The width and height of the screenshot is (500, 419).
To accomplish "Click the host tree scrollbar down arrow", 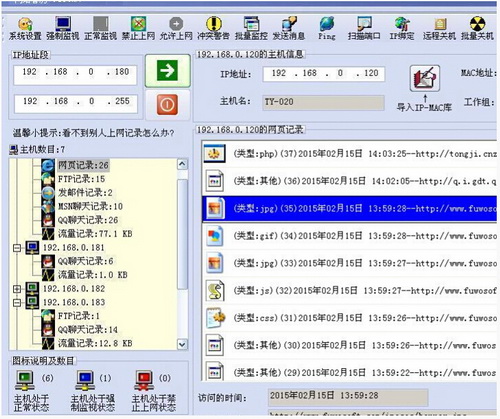I will pos(182,344).
